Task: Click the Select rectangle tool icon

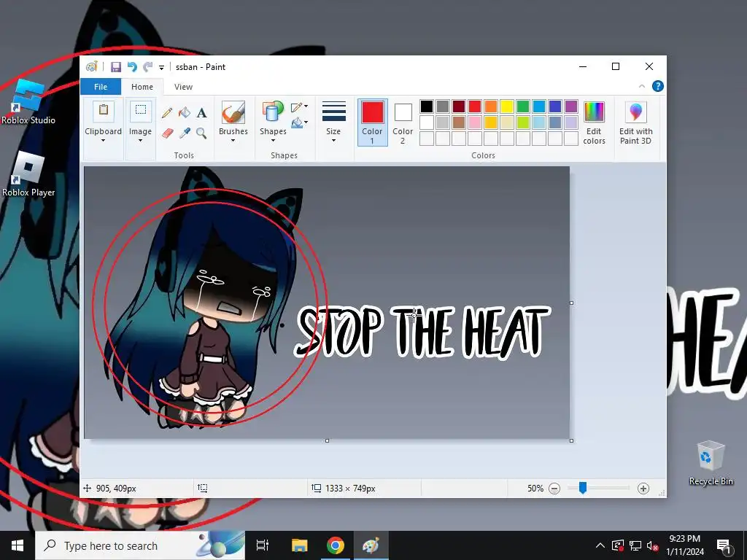Action: coord(141,111)
